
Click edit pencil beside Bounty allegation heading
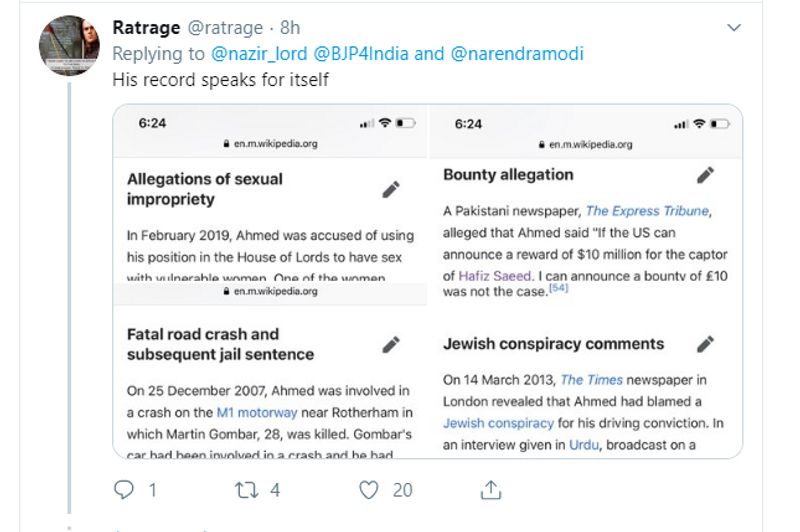point(706,175)
